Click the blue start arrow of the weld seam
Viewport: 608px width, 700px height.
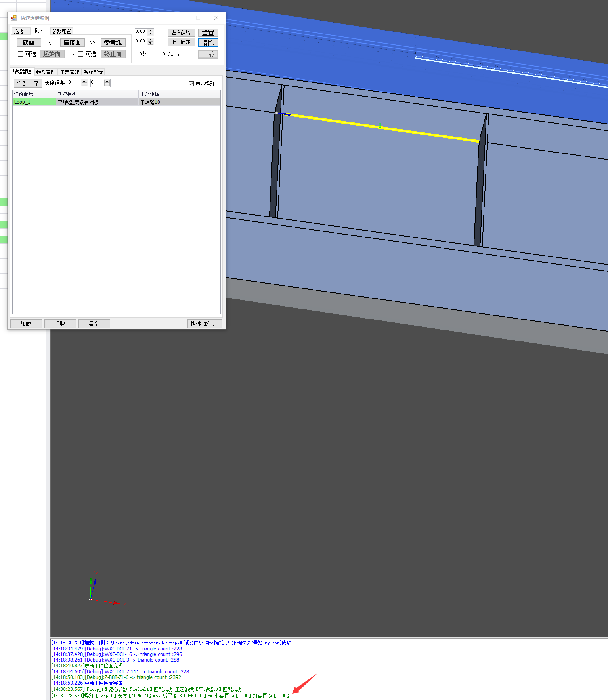pyautogui.click(x=285, y=114)
